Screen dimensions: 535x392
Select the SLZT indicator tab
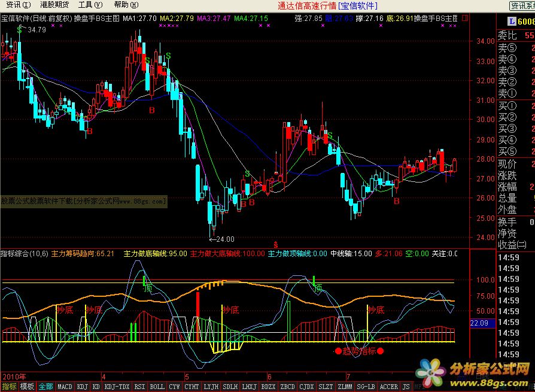[326, 387]
